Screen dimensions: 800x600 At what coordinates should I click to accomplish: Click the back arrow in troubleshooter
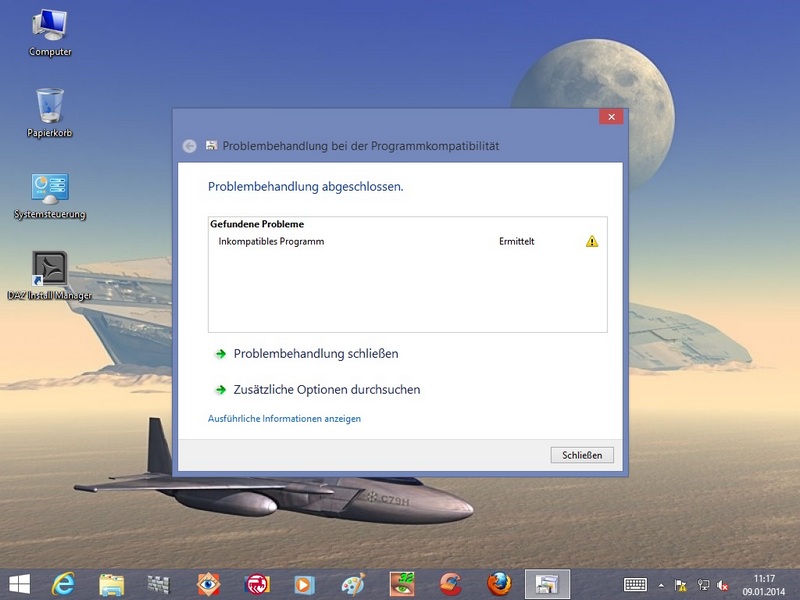(189, 146)
